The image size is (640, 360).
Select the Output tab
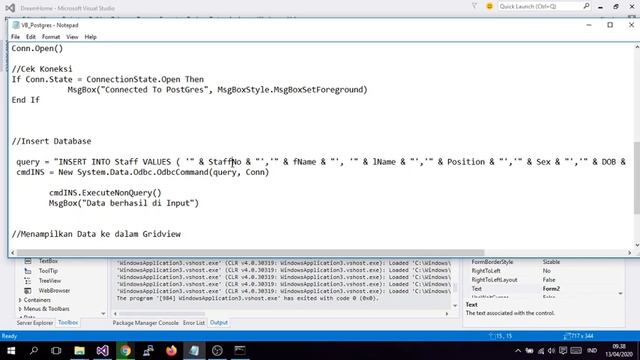pyautogui.click(x=219, y=322)
